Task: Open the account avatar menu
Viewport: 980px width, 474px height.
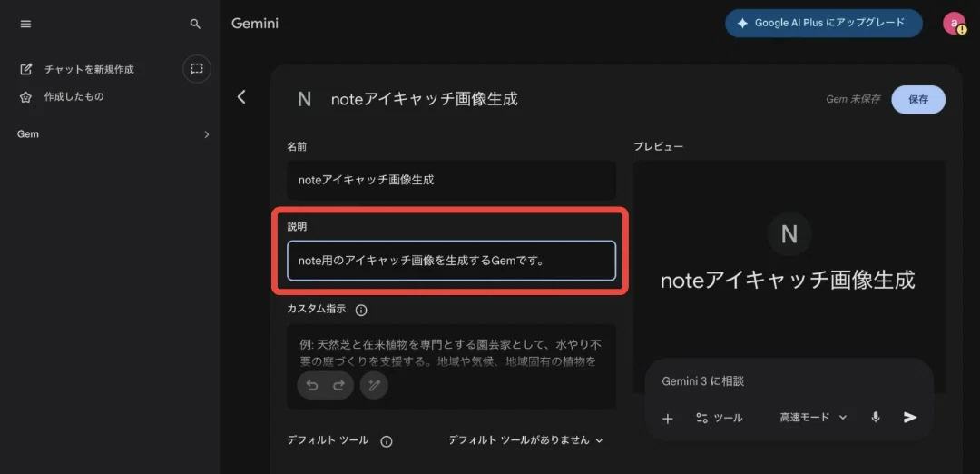Action: coord(954,24)
